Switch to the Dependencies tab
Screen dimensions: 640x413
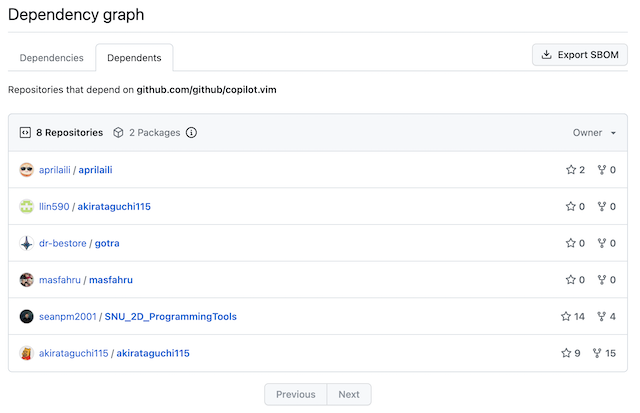(52, 58)
